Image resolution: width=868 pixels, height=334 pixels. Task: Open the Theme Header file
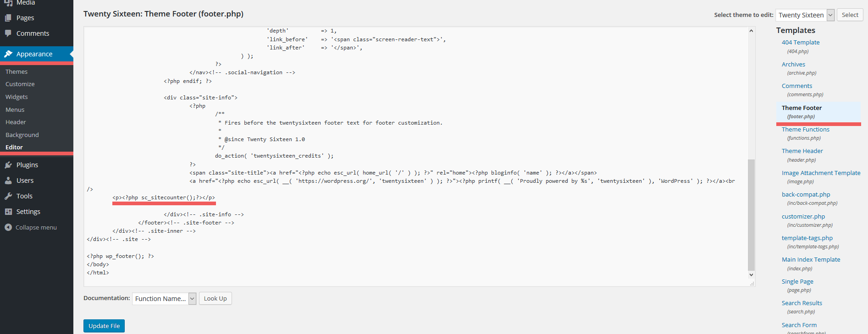point(802,151)
